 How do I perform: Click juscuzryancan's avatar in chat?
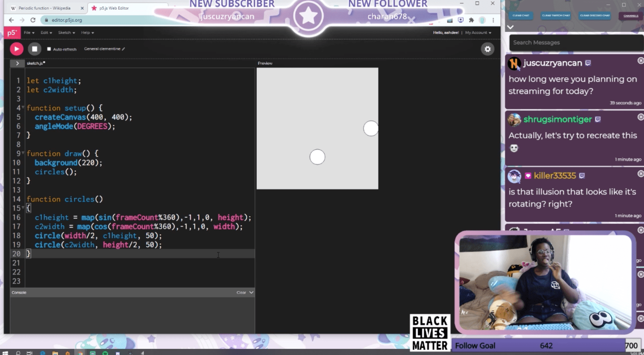click(x=514, y=63)
